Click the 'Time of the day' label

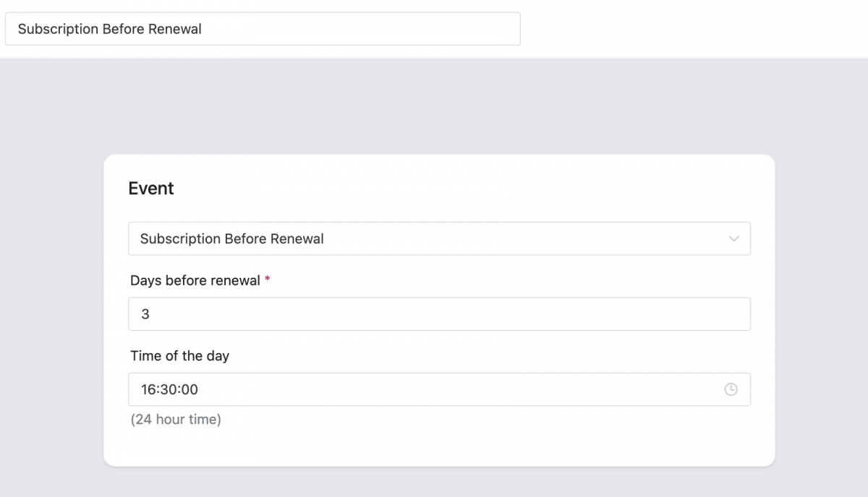point(179,356)
